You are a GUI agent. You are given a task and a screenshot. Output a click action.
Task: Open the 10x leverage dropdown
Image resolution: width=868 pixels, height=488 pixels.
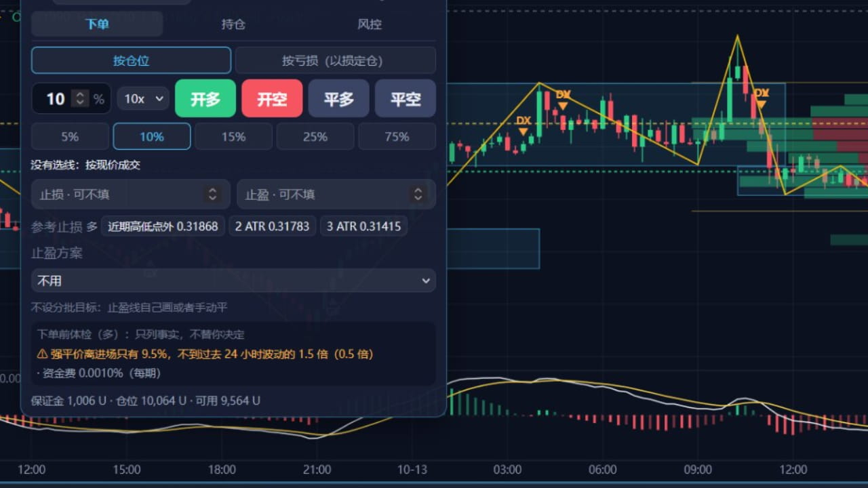coord(143,99)
